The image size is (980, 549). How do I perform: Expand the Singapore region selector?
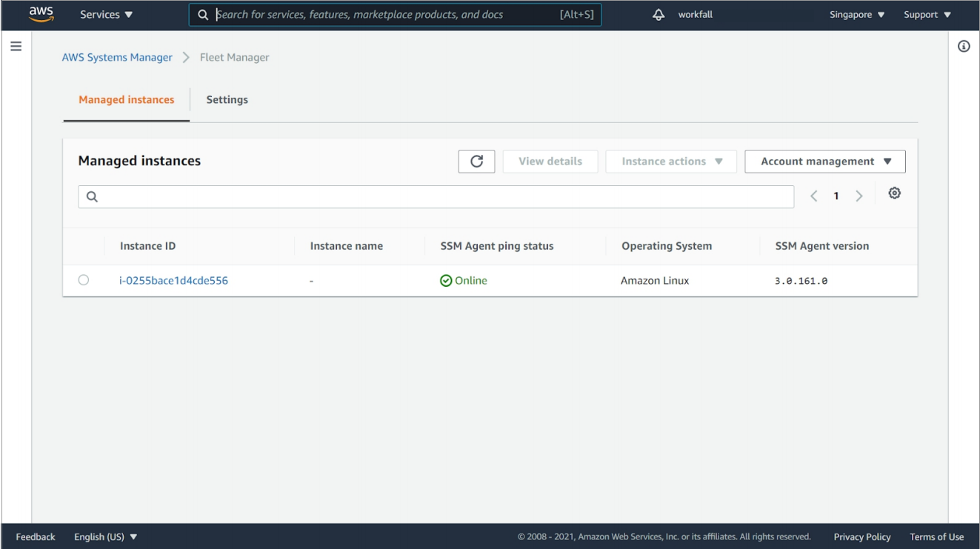coord(857,15)
